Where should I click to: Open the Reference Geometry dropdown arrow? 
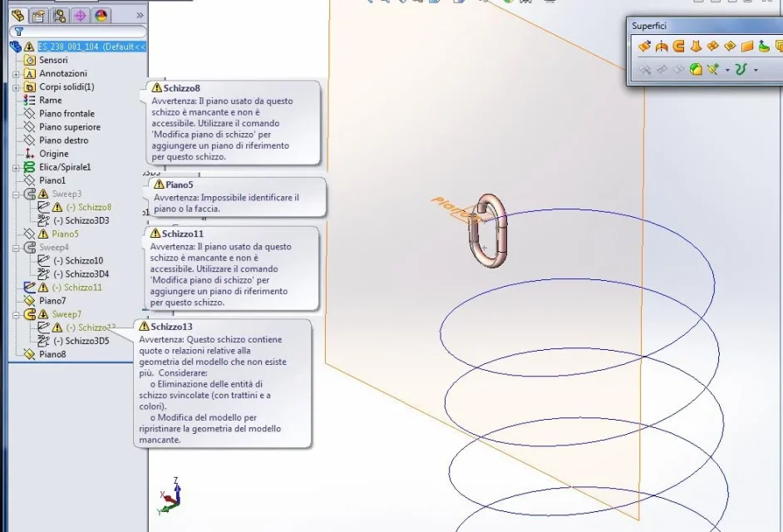pyautogui.click(x=727, y=70)
